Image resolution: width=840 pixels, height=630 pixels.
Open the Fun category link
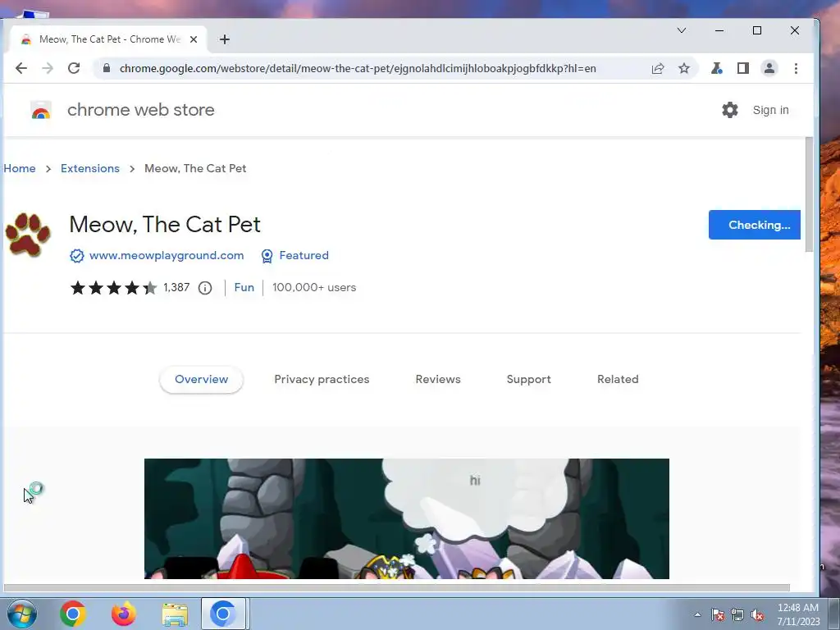244,288
